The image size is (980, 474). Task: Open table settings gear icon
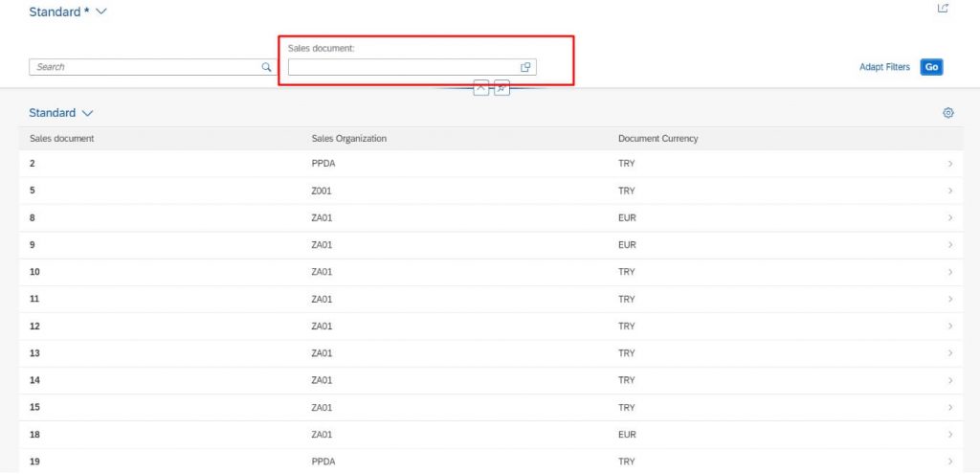(948, 113)
